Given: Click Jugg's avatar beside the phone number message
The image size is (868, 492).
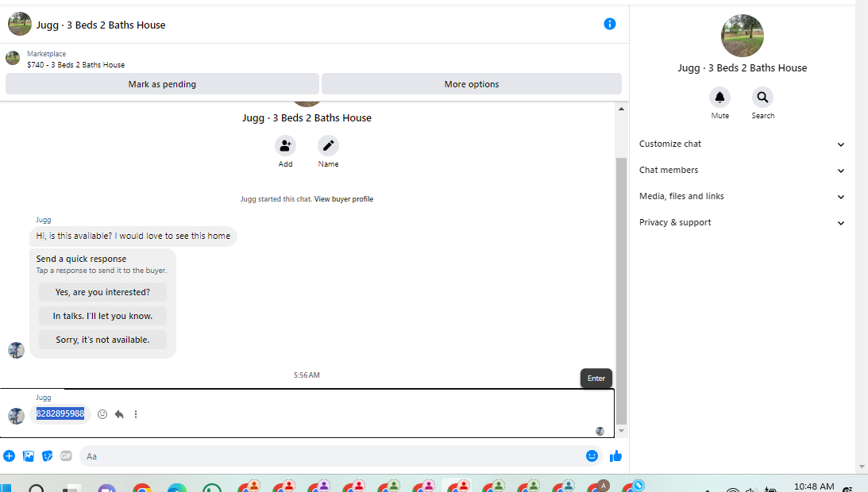Looking at the screenshot, I should [x=16, y=416].
